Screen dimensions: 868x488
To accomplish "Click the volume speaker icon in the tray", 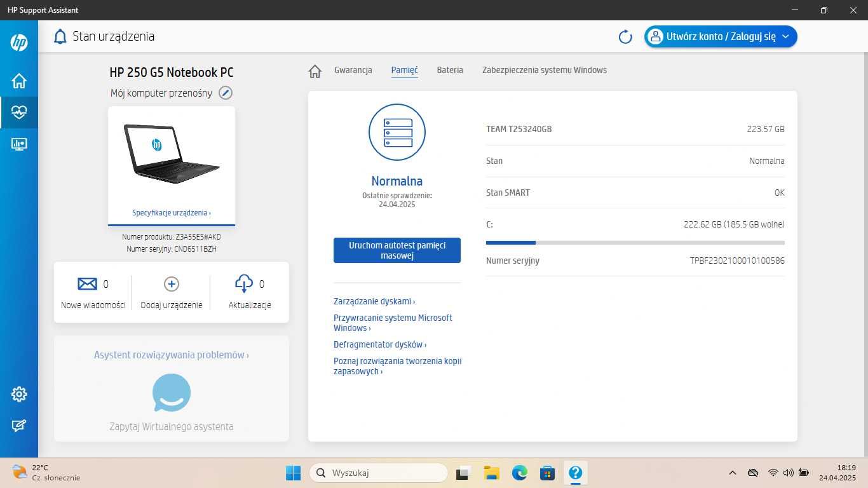I will (x=789, y=473).
